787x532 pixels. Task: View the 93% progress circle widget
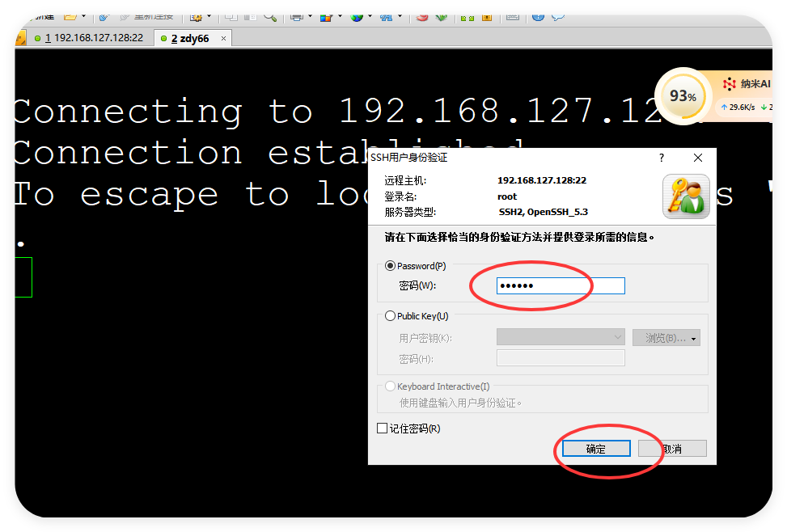click(x=682, y=96)
